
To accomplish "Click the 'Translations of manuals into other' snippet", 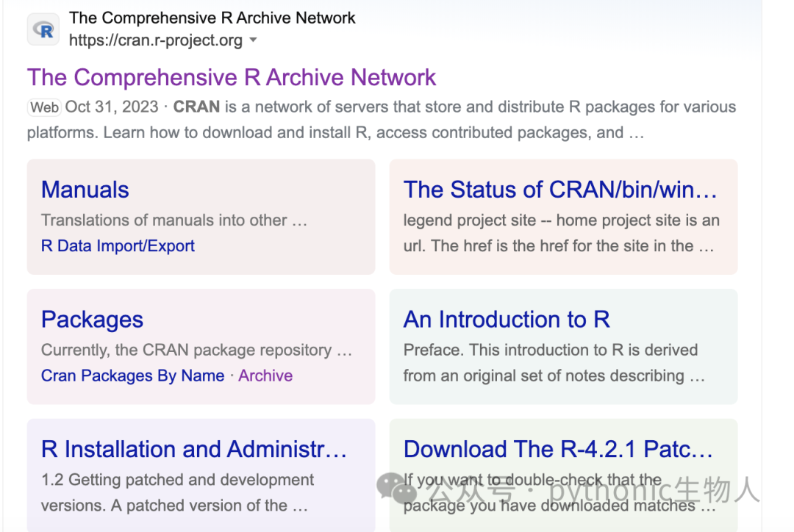I will pyautogui.click(x=174, y=220).
